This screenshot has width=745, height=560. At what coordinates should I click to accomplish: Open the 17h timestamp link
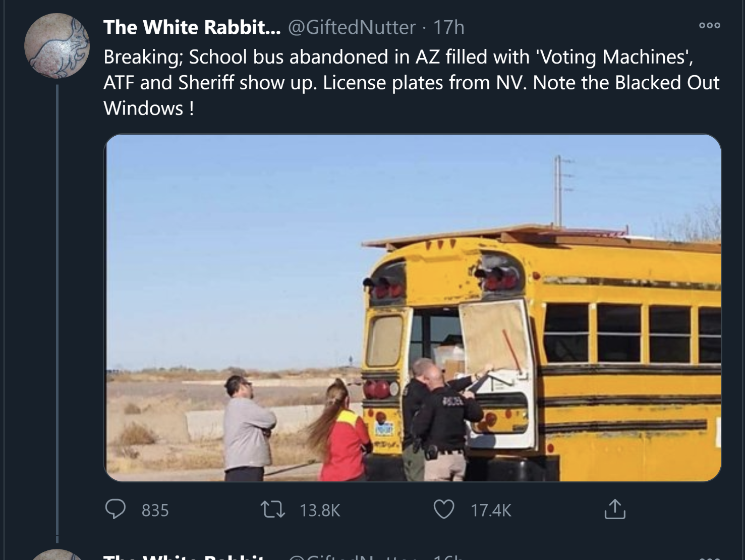tap(448, 27)
